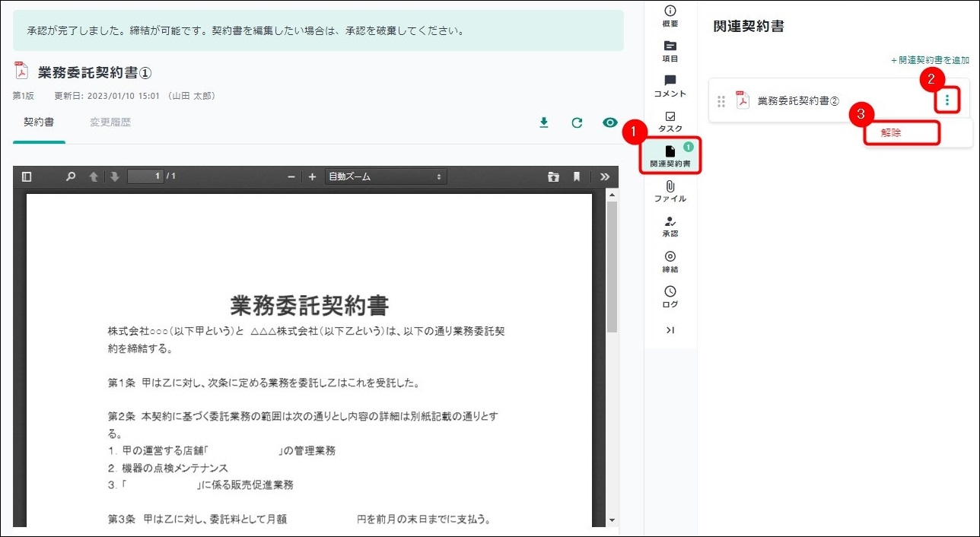
Task: Toggle the PDF viewer sidebar
Action: 27,176
